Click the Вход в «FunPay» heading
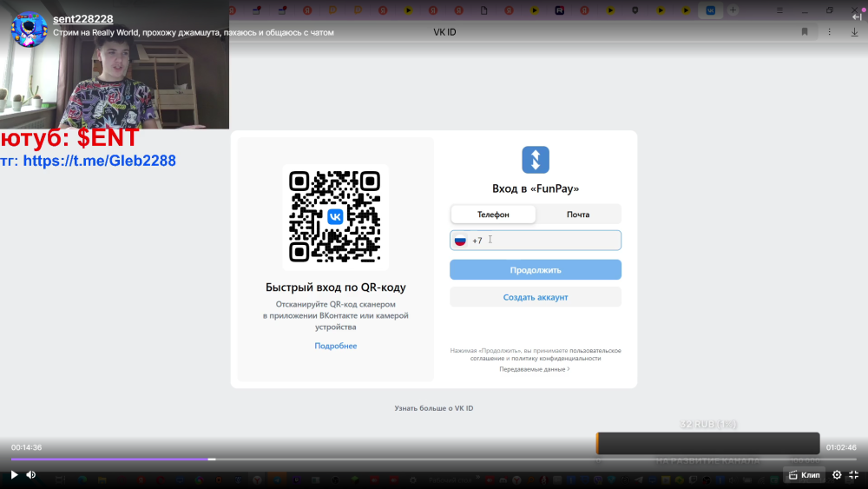The width and height of the screenshot is (868, 489). (x=536, y=188)
